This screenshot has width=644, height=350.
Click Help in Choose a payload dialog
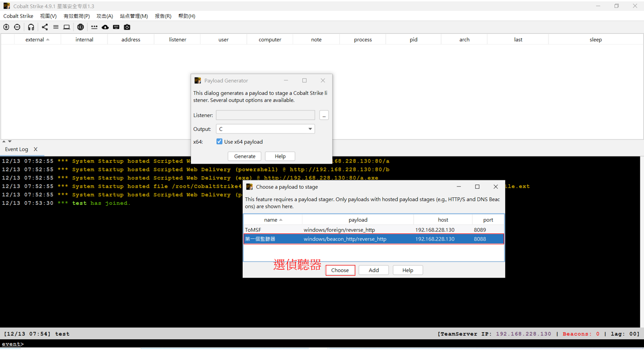(x=408, y=270)
